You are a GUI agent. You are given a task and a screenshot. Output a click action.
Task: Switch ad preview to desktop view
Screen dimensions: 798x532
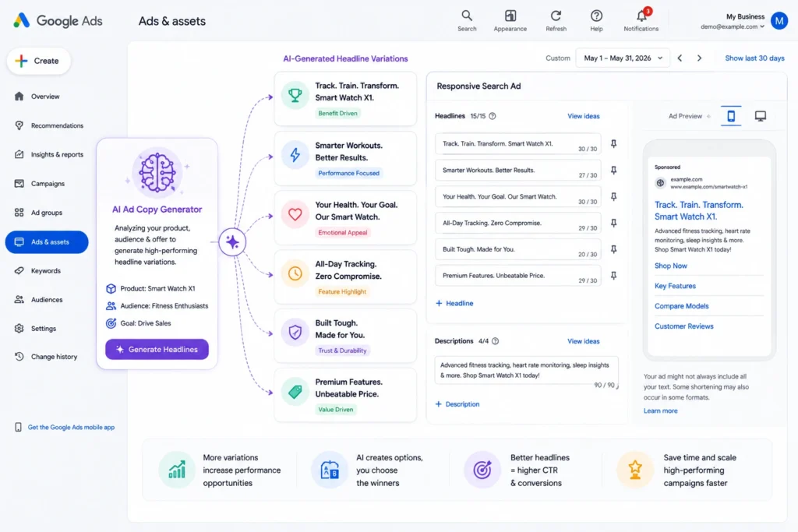761,116
